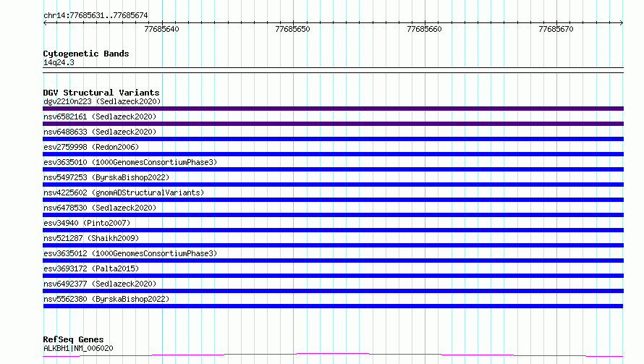Click variant label nsv6488633 (Sedlazeck2020)
The width and height of the screenshot is (644, 364).
[100, 132]
